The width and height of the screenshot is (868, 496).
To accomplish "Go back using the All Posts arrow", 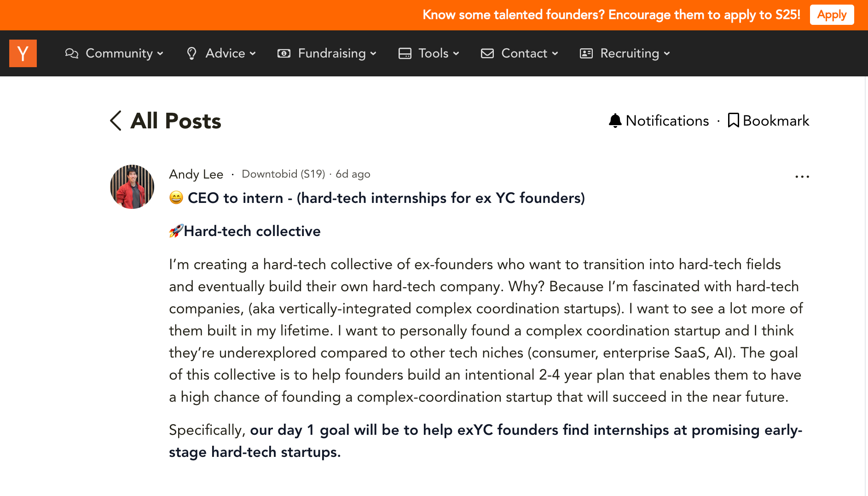I will pos(116,121).
